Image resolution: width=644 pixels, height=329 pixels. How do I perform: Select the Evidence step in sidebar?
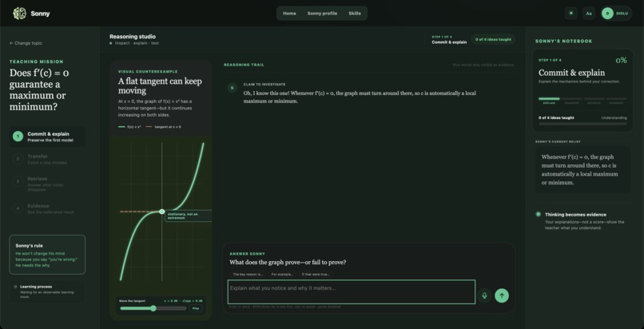[x=47, y=208]
